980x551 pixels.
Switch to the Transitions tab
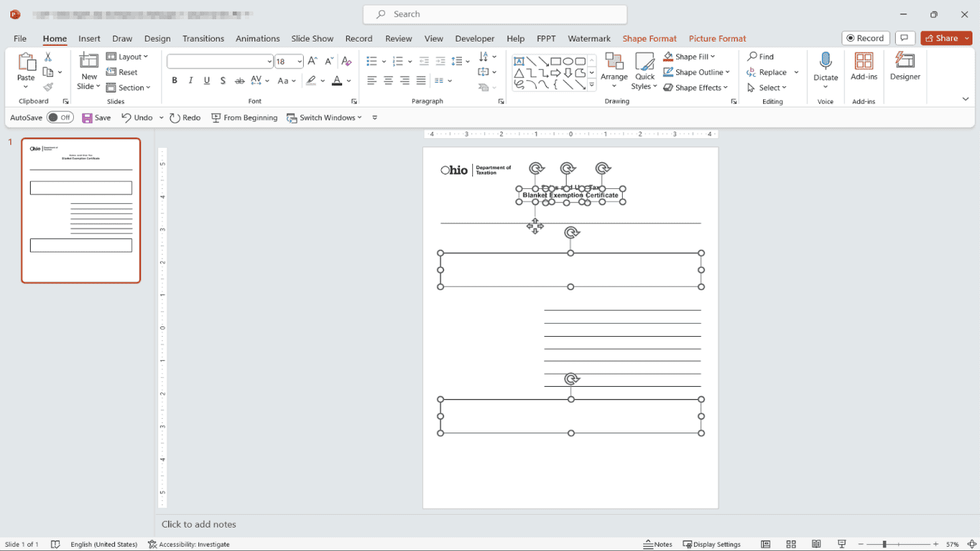[203, 38]
